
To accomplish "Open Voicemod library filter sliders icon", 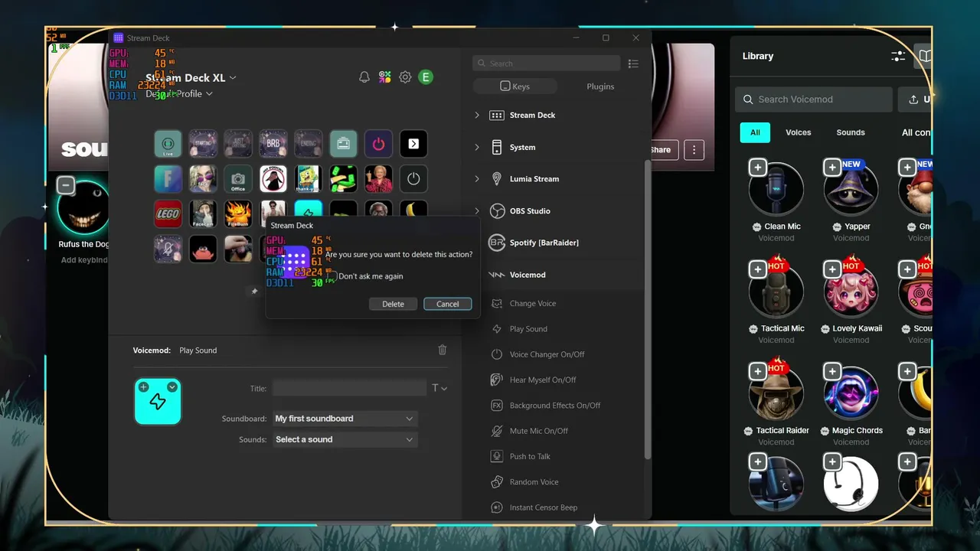I will click(x=898, y=56).
